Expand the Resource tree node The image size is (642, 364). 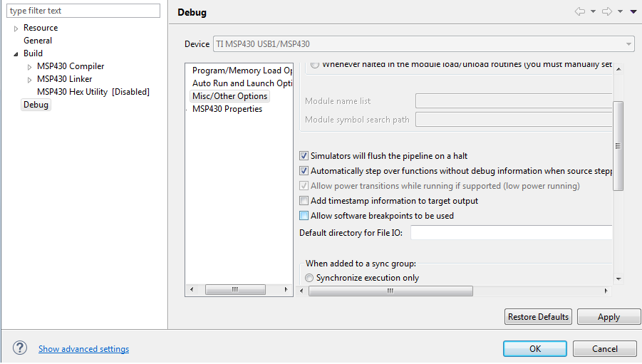coord(16,28)
